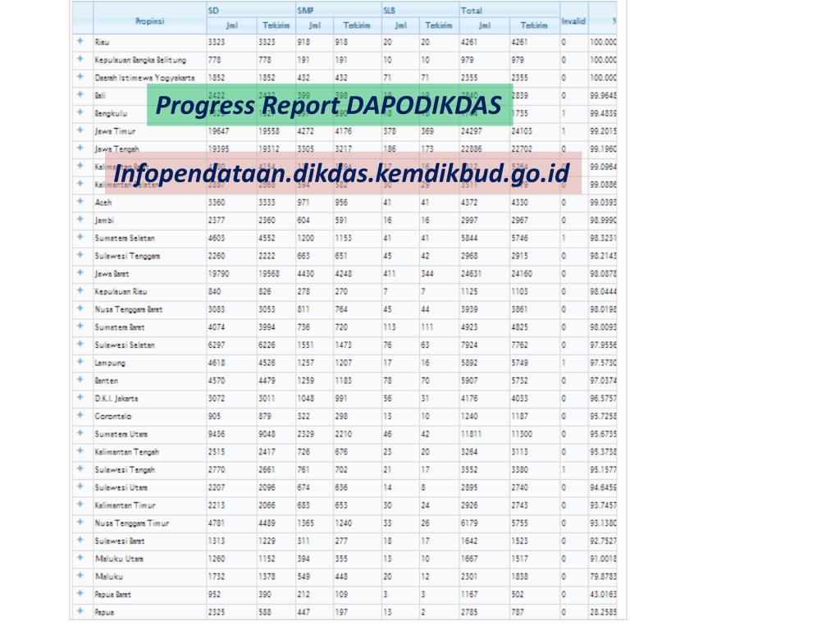Viewport: 840px width, 630px height.
Task: Expand the Maluku Utara row
Action: tap(80, 558)
